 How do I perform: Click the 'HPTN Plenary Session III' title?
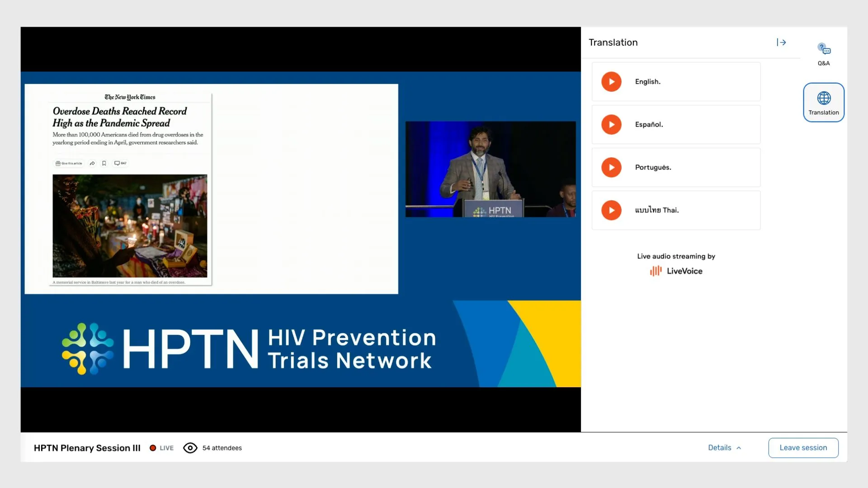[87, 448]
